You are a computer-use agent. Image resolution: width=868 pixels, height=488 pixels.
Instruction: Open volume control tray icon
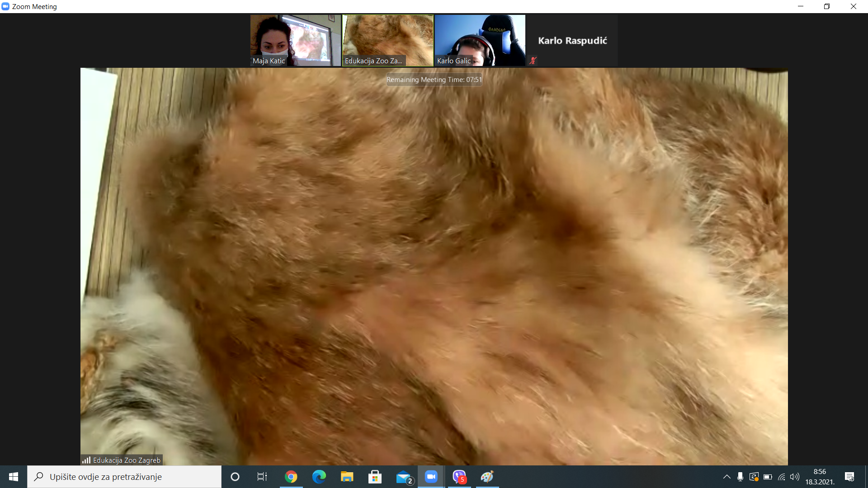click(x=795, y=477)
